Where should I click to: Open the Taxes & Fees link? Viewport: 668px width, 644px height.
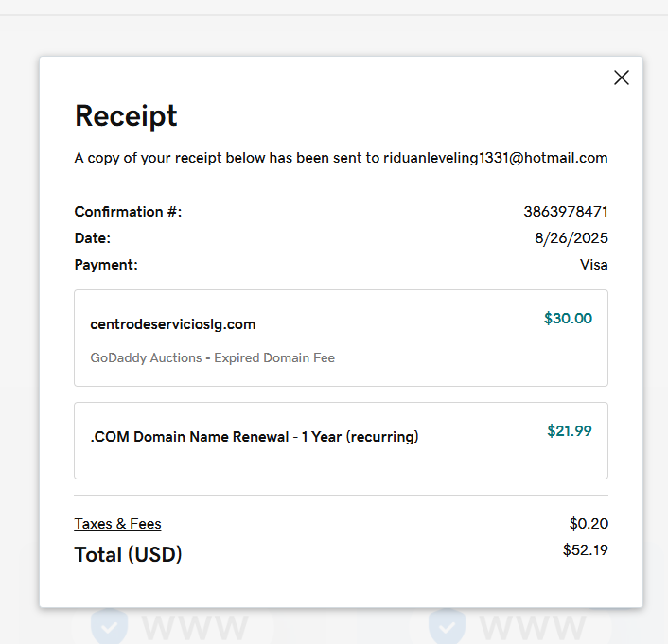pos(118,524)
